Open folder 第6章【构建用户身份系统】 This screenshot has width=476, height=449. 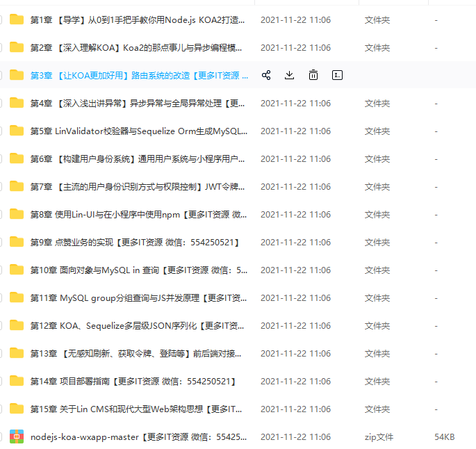click(137, 158)
